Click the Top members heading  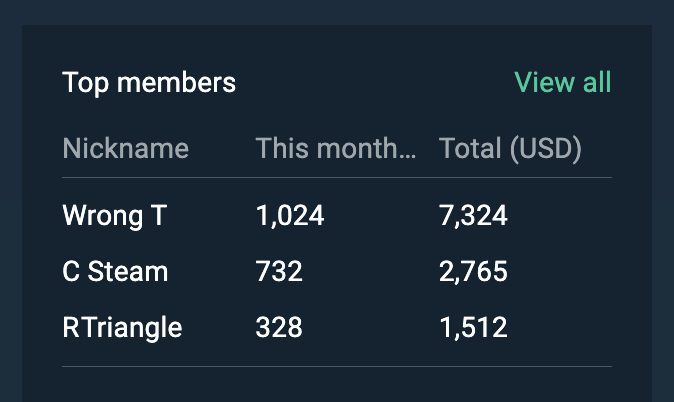coord(149,83)
